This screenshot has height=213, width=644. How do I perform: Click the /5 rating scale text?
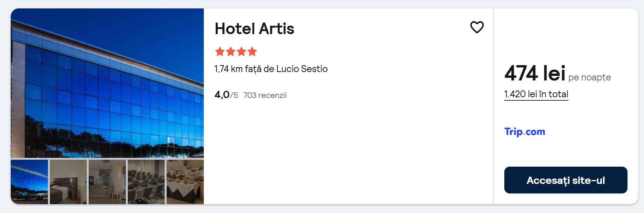[x=234, y=95]
